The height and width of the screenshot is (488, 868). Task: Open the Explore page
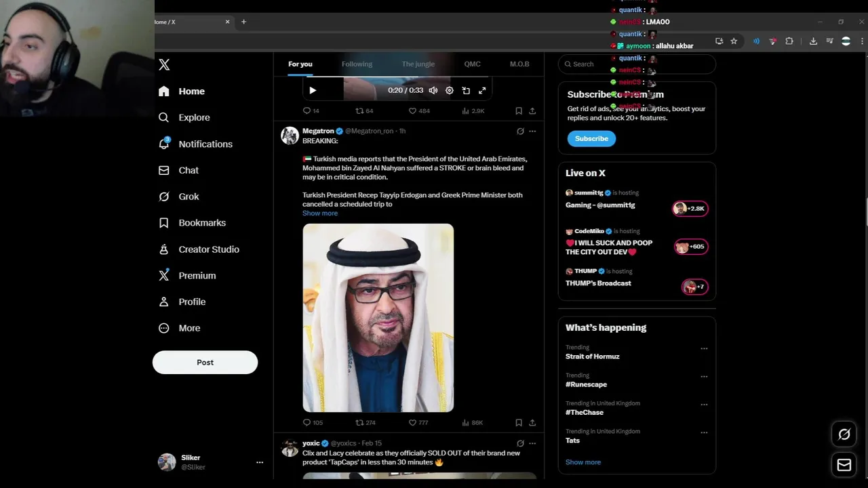[x=184, y=117]
